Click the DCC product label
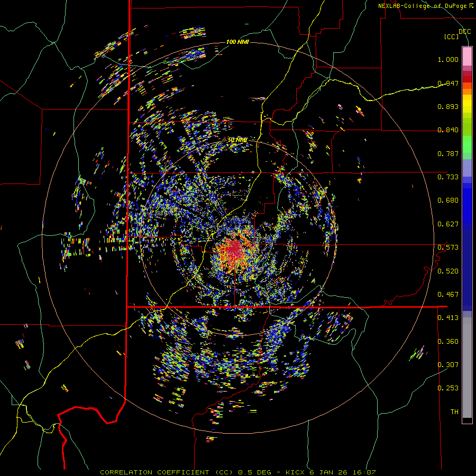Screen dimensions: 476x476 tap(464, 31)
